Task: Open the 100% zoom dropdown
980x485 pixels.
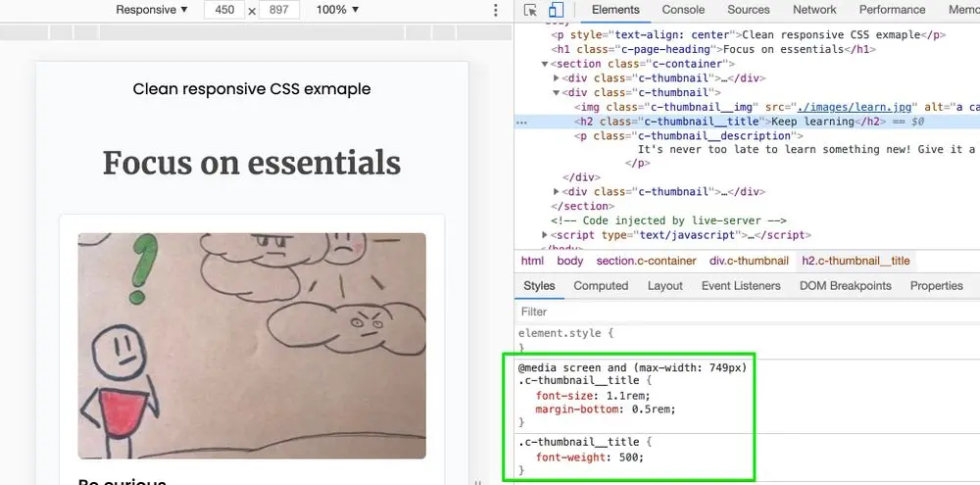Action: 337,10
